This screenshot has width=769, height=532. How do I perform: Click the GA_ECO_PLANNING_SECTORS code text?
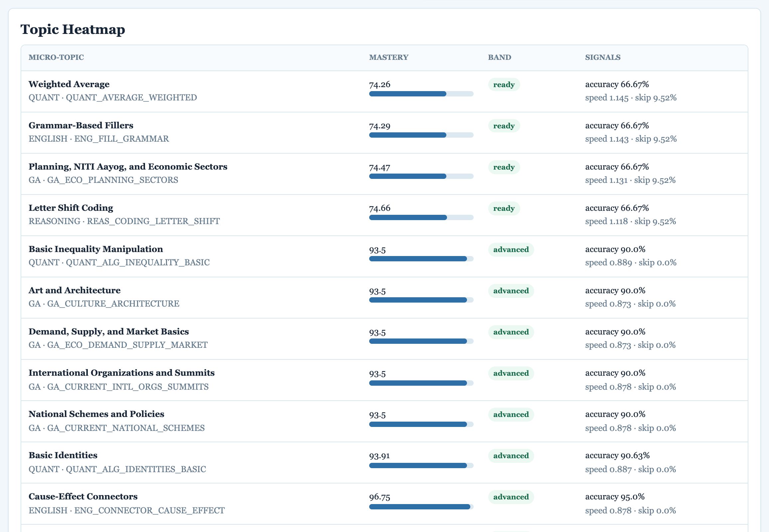pos(113,180)
